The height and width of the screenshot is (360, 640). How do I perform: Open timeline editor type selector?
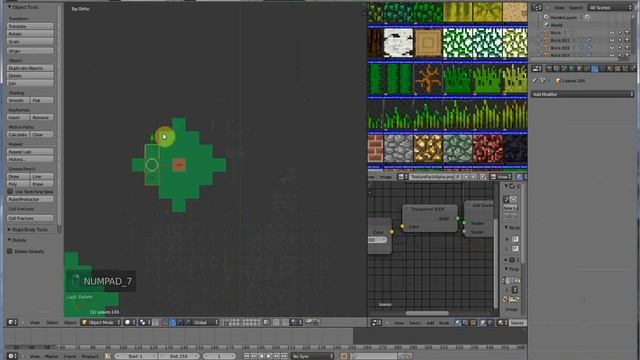click(x=12, y=356)
